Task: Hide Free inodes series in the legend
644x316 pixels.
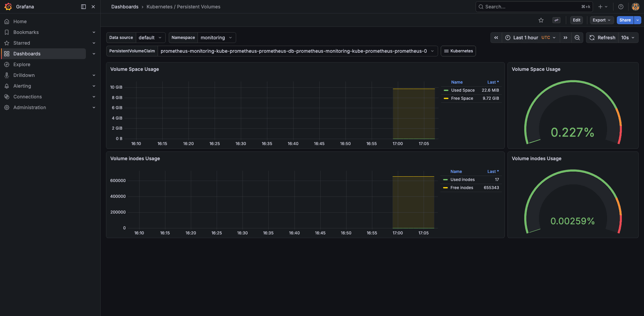Action: point(462,187)
